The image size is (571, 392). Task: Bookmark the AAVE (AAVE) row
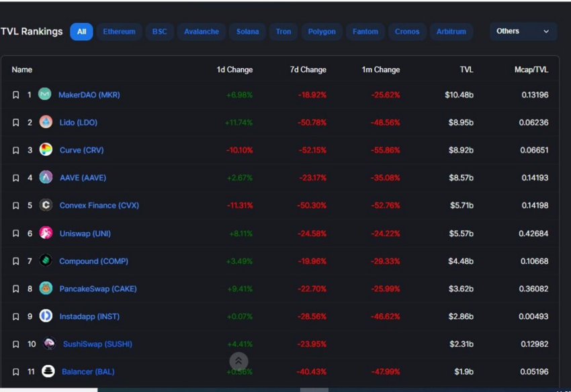click(15, 178)
